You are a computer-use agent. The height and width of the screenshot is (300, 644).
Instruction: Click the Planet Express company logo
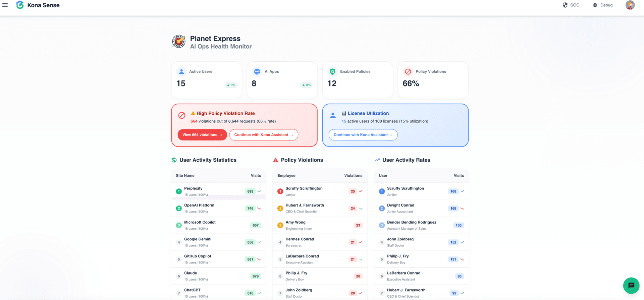(x=179, y=42)
